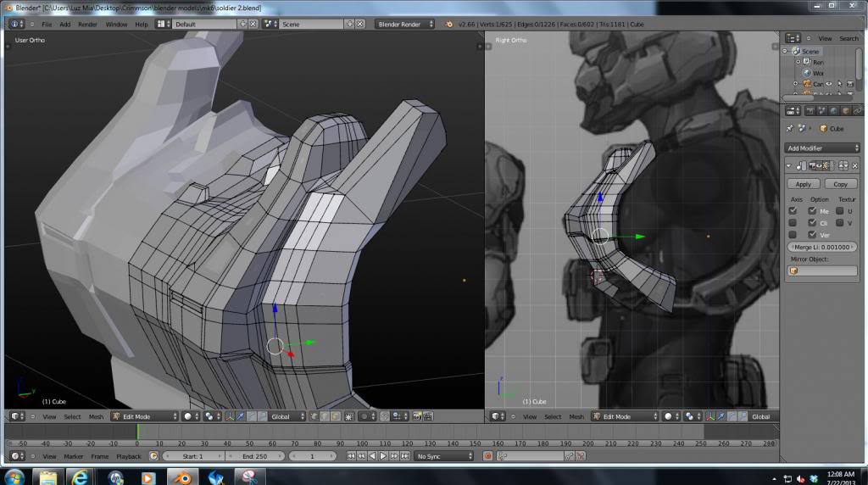Jump to first frame in timeline
868x485 pixels.
351,456
